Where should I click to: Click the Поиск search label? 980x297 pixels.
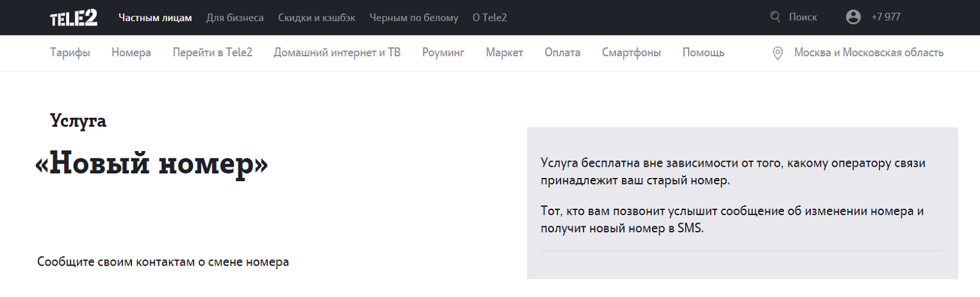[803, 18]
